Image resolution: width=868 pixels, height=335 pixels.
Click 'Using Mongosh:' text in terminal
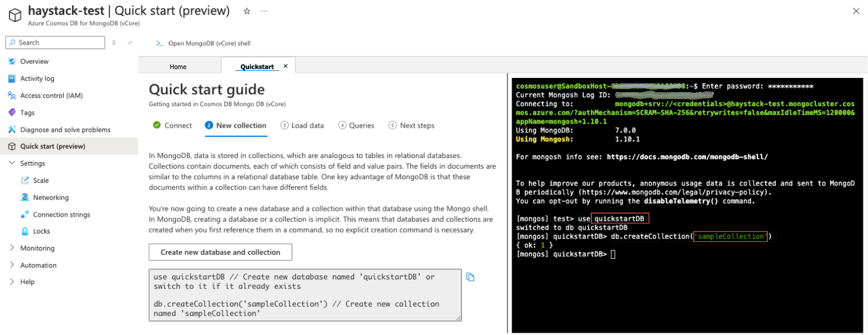coord(545,139)
